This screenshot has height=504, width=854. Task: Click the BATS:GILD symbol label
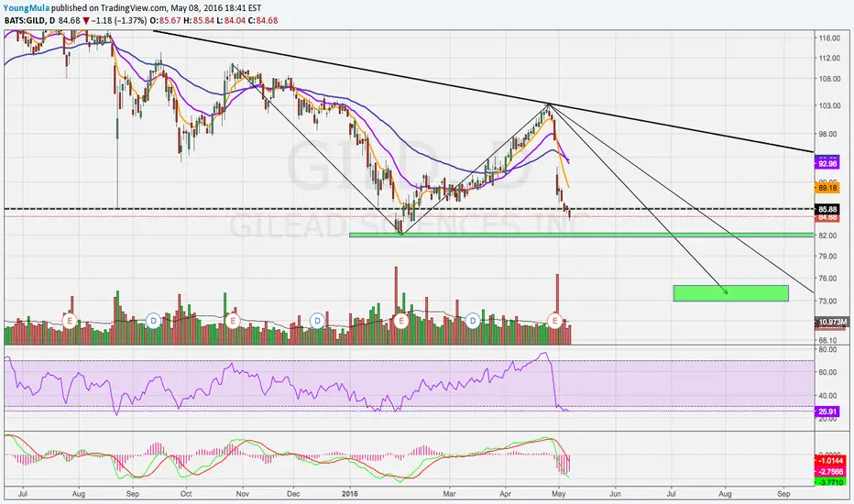click(x=25, y=20)
